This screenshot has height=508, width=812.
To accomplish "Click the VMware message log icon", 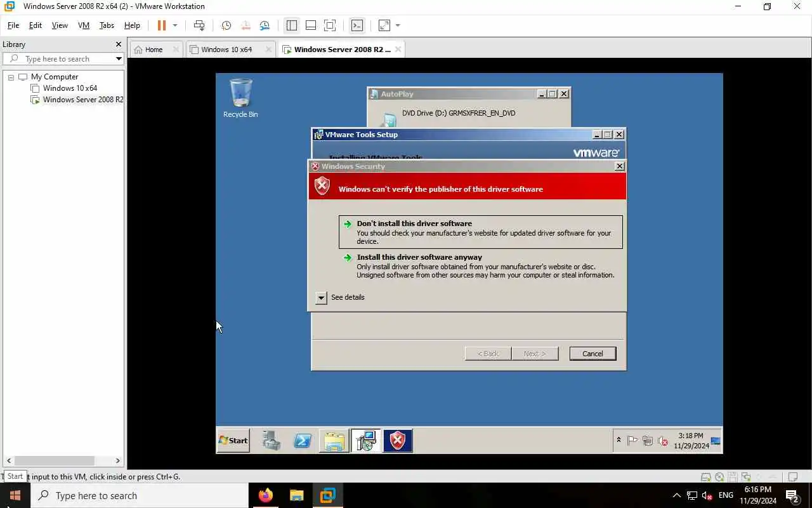I will click(792, 477).
